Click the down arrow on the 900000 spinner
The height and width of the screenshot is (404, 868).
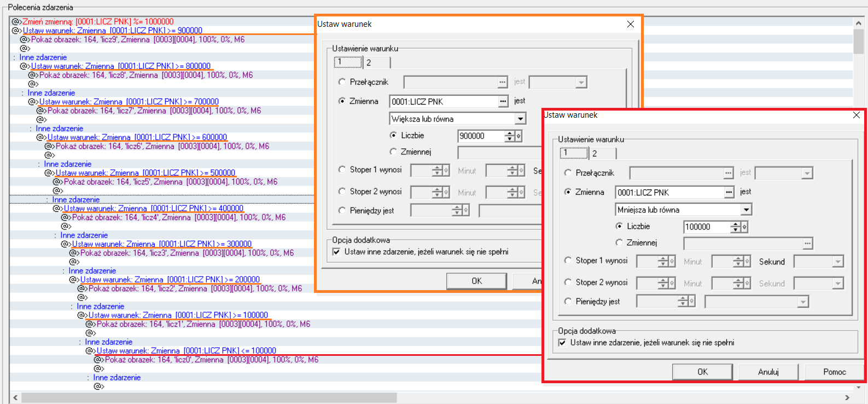510,138
